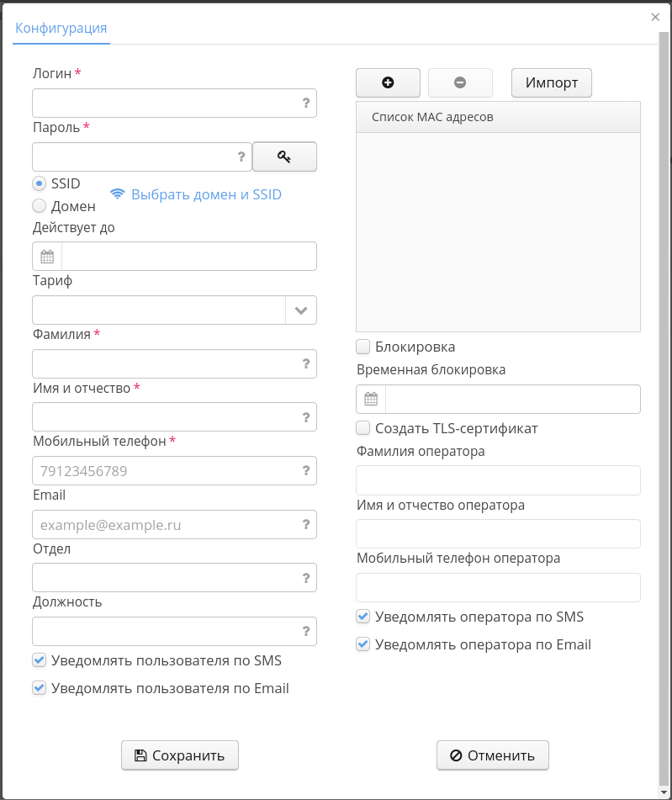The height and width of the screenshot is (800, 672).
Task: Disable Уведомлять пользователя по SMS
Action: coord(39,660)
